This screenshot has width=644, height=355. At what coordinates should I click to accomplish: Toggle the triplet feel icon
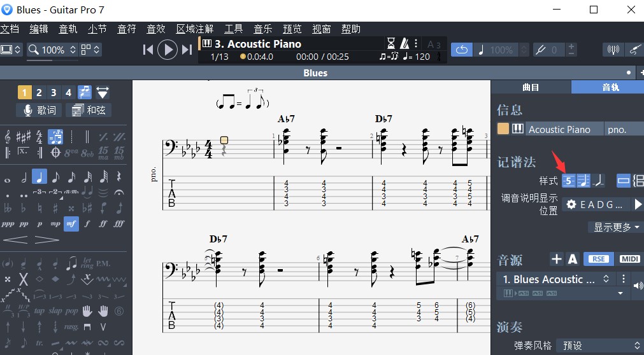click(55, 137)
